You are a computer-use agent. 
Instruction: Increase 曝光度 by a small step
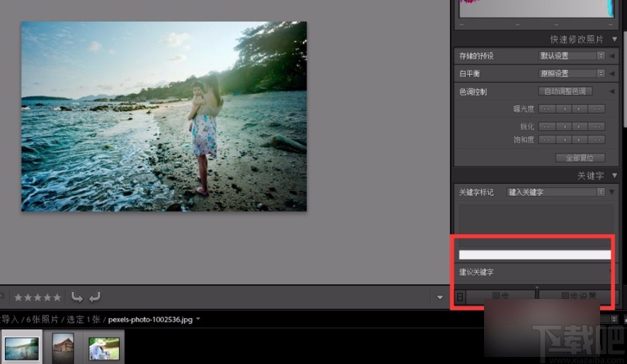click(x=580, y=109)
